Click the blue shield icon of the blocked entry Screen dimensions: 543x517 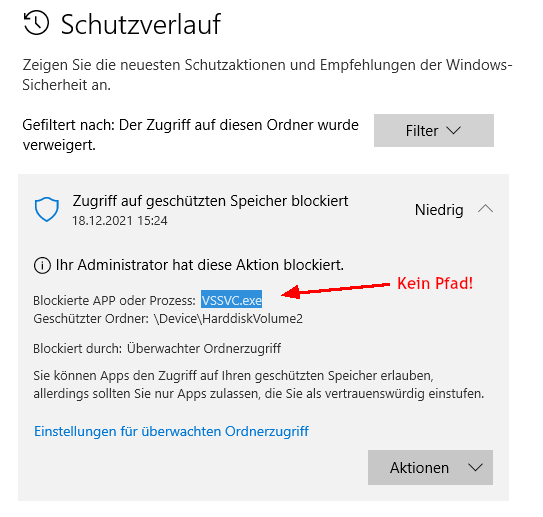47,209
